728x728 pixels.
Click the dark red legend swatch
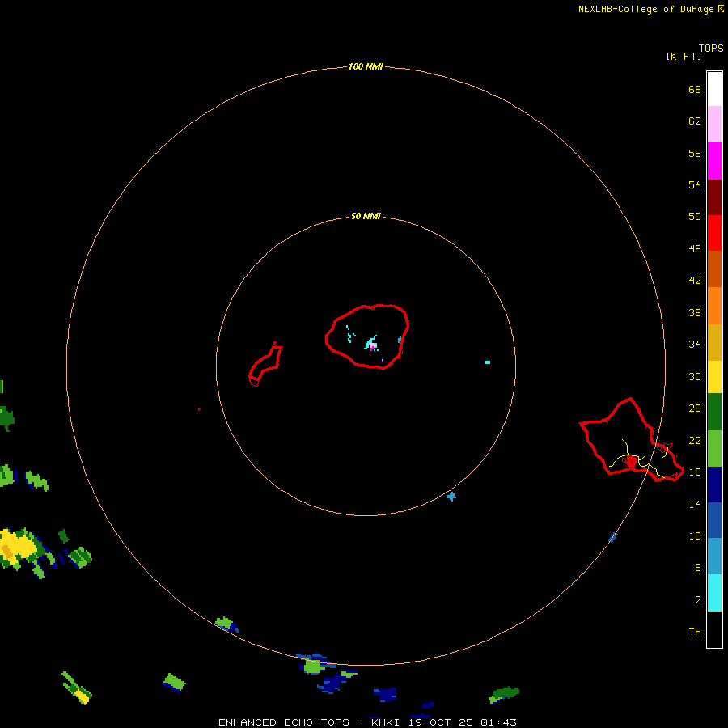tap(714, 197)
